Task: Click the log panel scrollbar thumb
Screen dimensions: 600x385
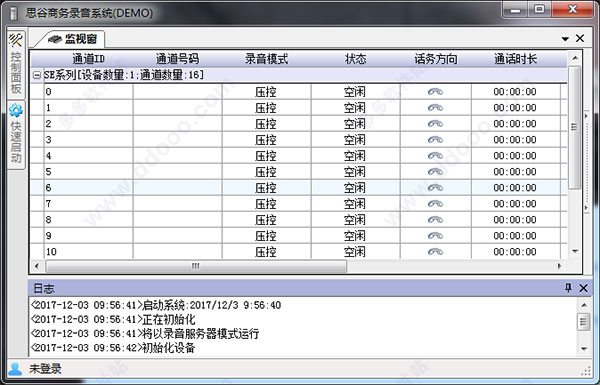Action: click(584, 321)
